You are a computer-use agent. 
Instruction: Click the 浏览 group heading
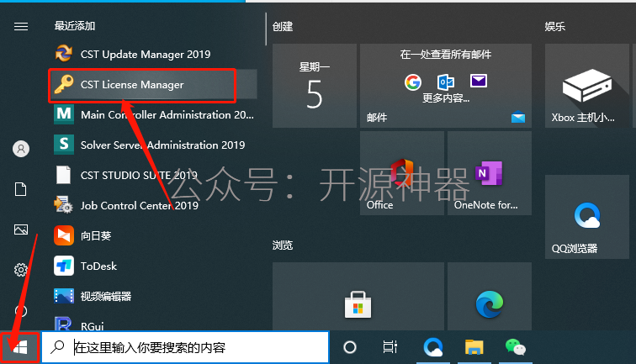pos(283,245)
